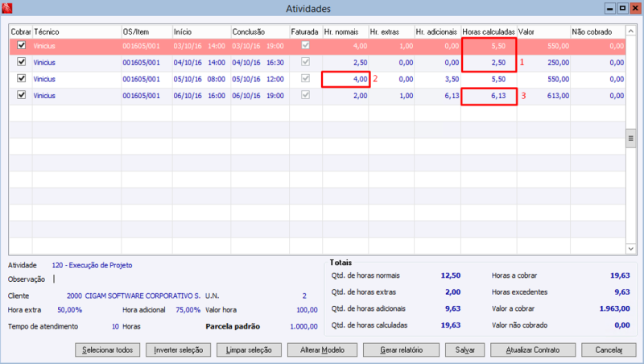Click the Início column header
This screenshot has width=644, height=364.
coord(201,31)
